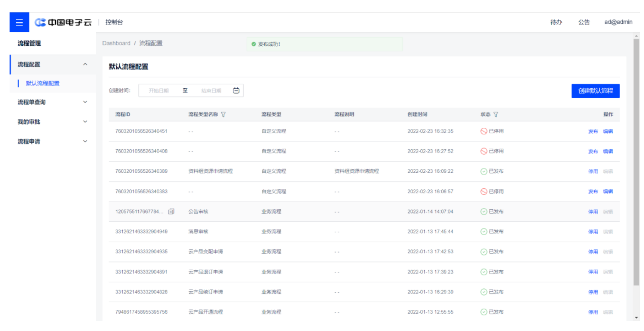Select ID cell 7948617458955395756
644x331 pixels.
tap(141, 312)
